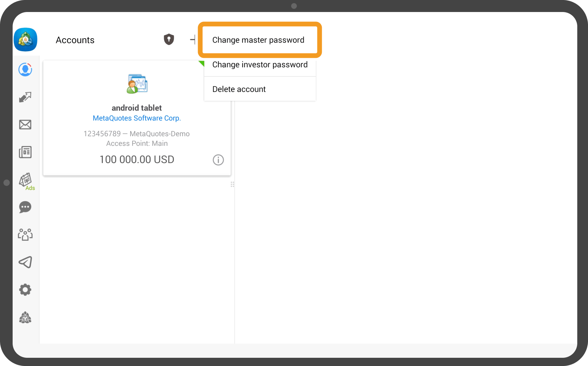Open Settings gear in sidebar
Screen dimensions: 588x366
pyautogui.click(x=25, y=290)
